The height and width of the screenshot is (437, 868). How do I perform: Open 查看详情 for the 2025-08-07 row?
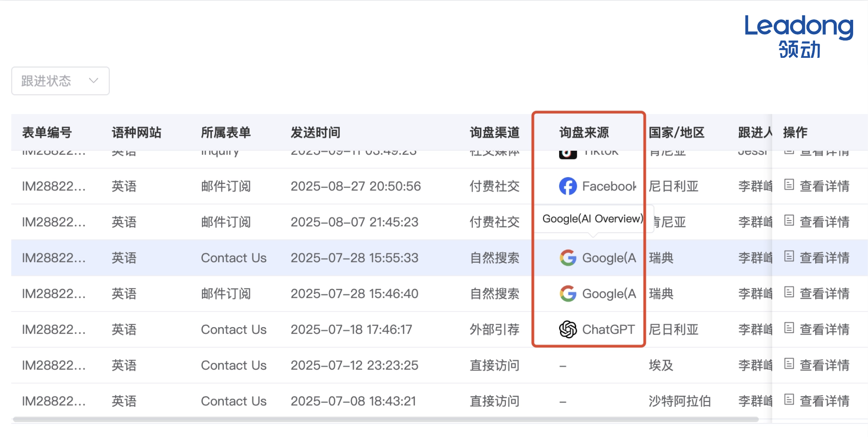(824, 222)
